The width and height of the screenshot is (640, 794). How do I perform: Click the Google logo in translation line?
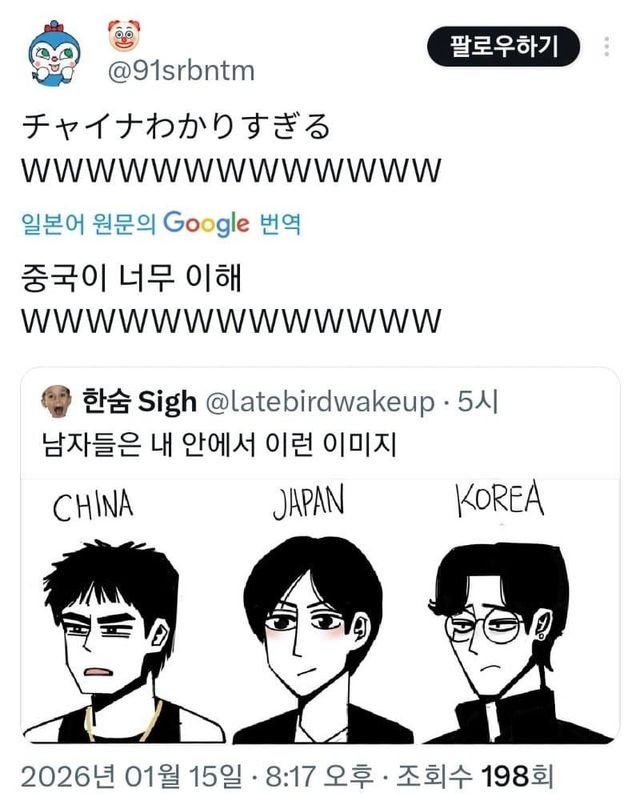[207, 223]
